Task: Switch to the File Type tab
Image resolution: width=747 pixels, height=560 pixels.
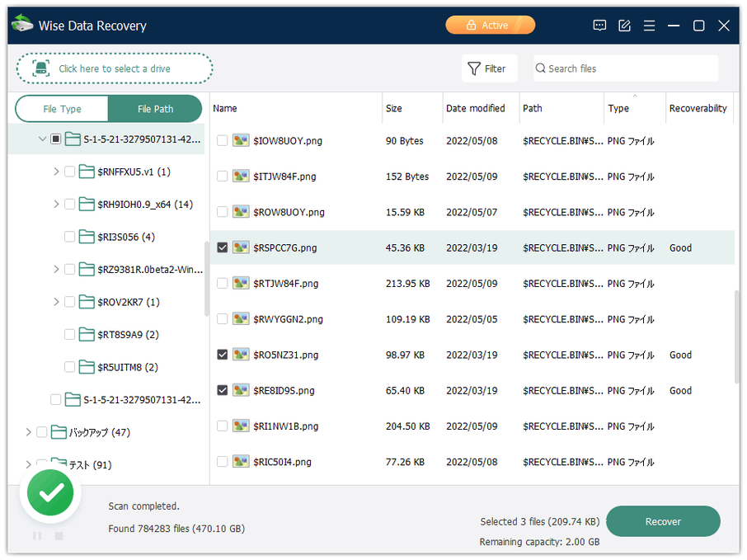Action: click(62, 109)
